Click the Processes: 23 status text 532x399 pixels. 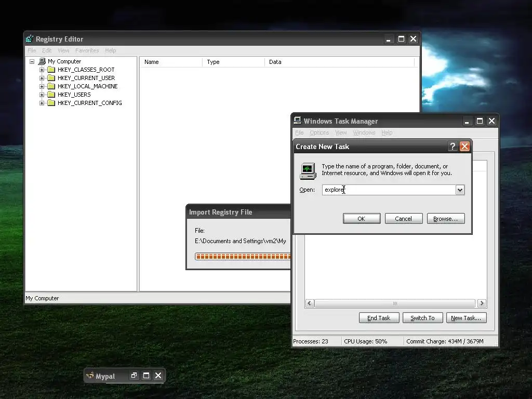[311, 341]
